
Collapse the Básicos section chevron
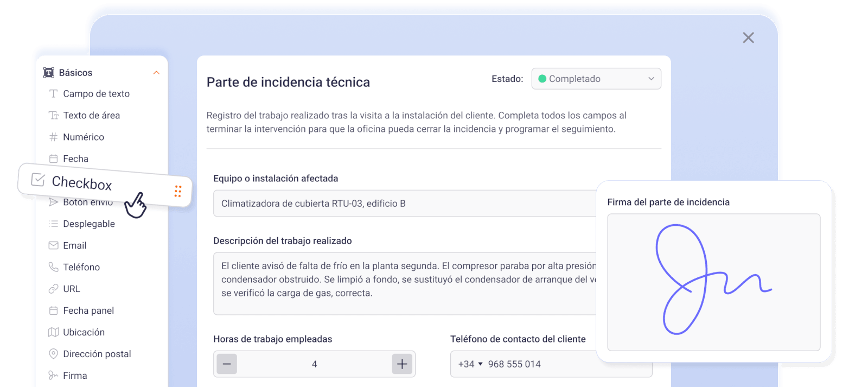click(156, 73)
